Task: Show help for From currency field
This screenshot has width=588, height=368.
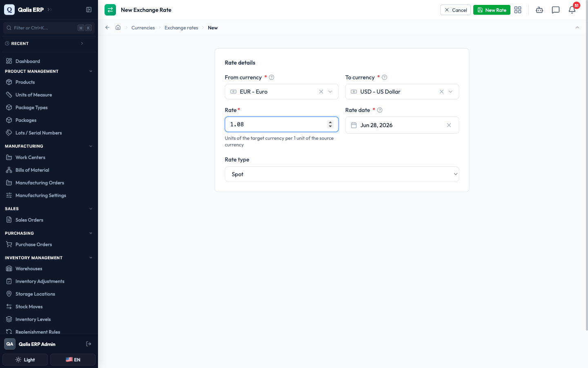Action: pos(272,77)
